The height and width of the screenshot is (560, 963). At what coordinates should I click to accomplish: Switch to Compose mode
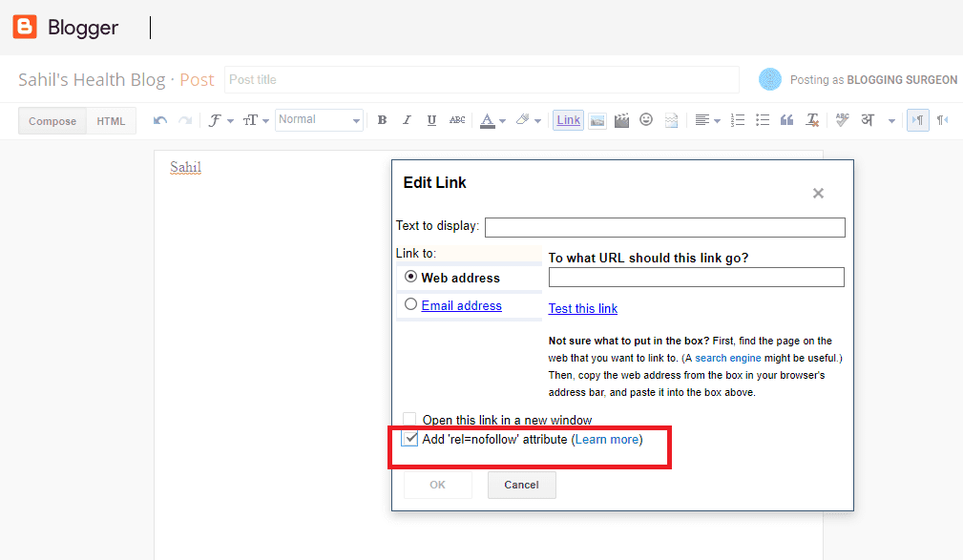(x=52, y=121)
